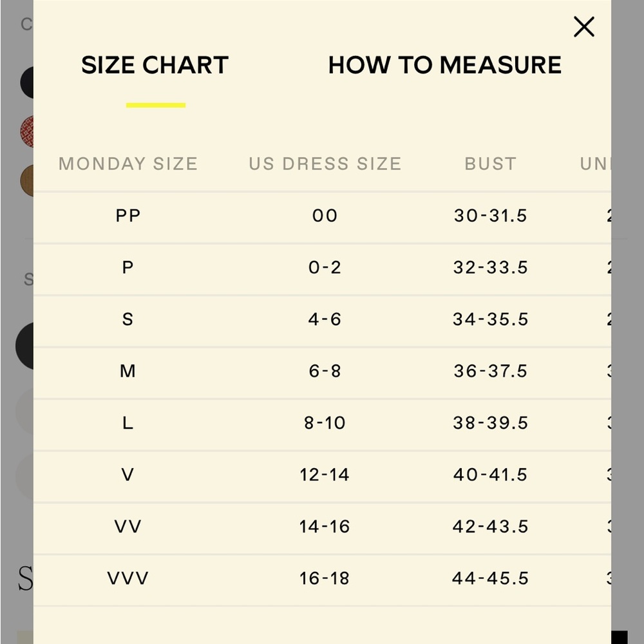Close the size chart popup
Viewport: 644px width, 644px height.
583,26
